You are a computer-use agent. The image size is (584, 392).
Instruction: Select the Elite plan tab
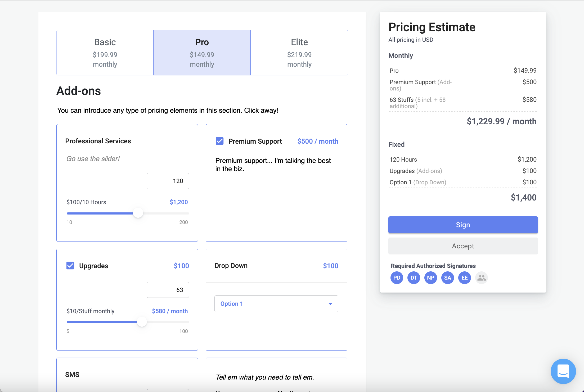click(x=299, y=52)
